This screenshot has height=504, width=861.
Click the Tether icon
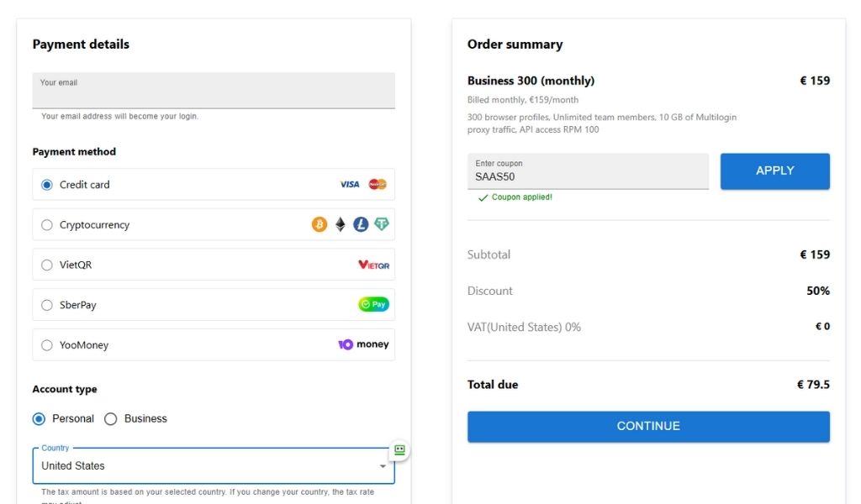click(382, 224)
